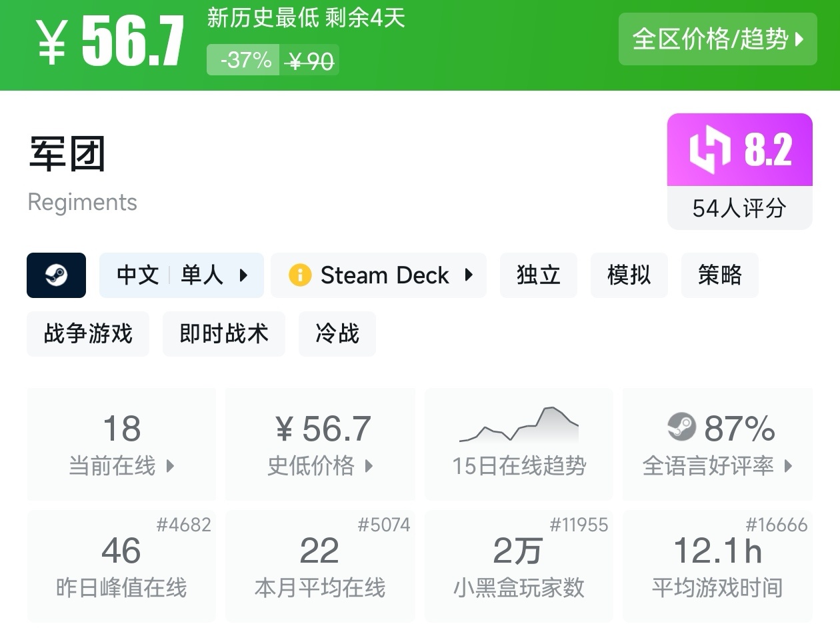Viewport: 840px width, 628px height.
Task: Click the -37% discount badge
Action: coord(243,61)
